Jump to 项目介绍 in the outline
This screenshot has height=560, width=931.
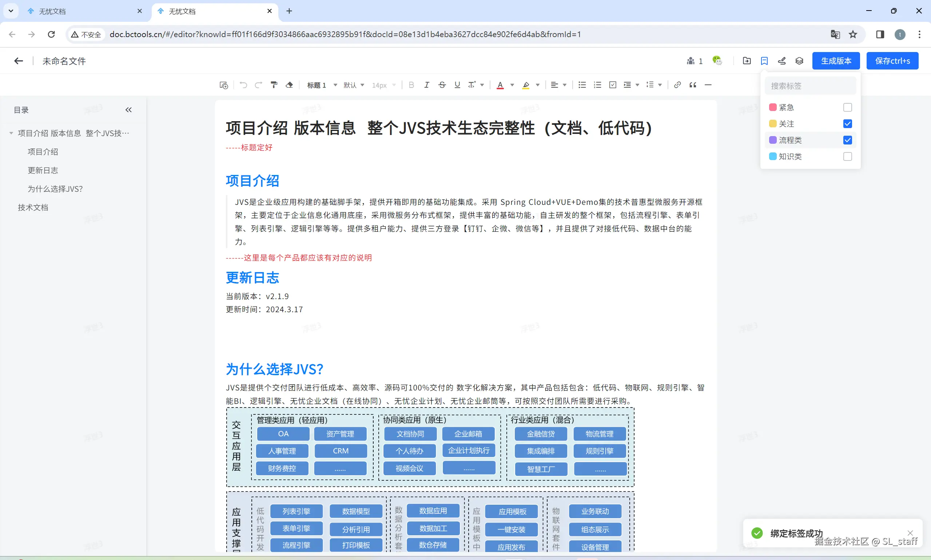pos(43,152)
